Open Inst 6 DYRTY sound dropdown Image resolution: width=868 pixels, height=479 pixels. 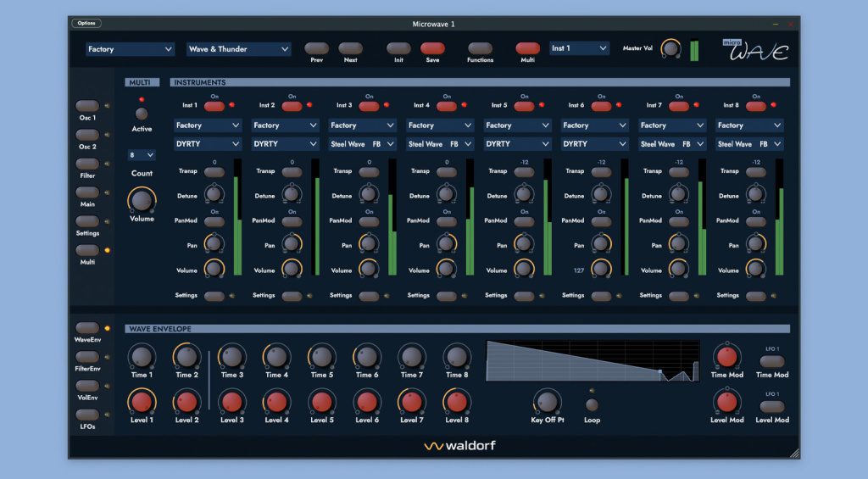click(x=594, y=144)
